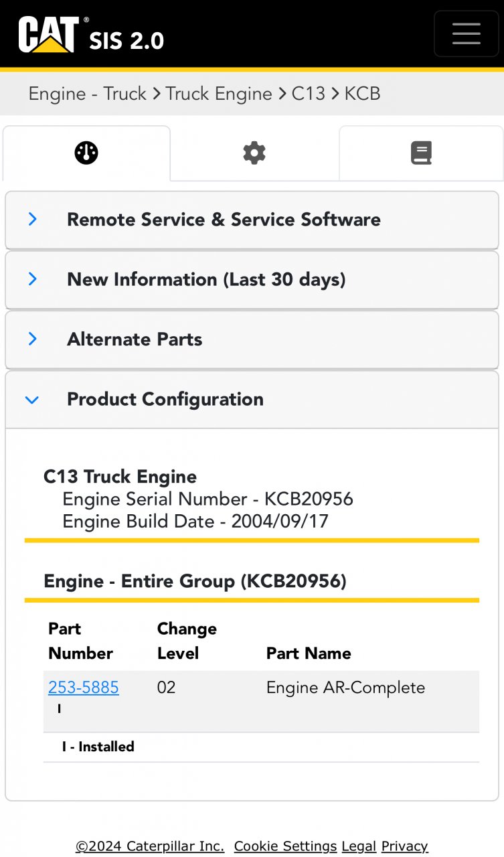This screenshot has height=857, width=504.
Task: Open Cookie Settings in footer
Action: pyautogui.click(x=285, y=846)
